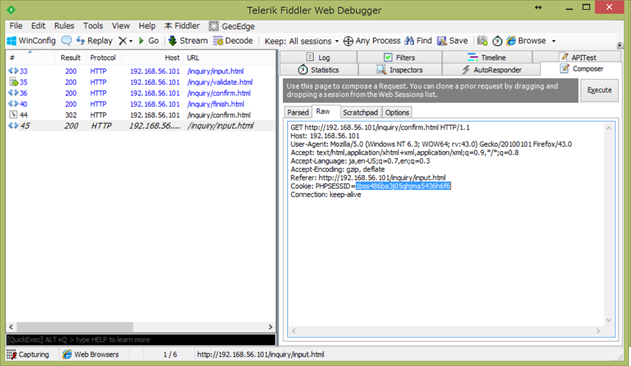The width and height of the screenshot is (631, 366).
Task: Click Web Browsers process filter in status bar
Action: coord(91,354)
